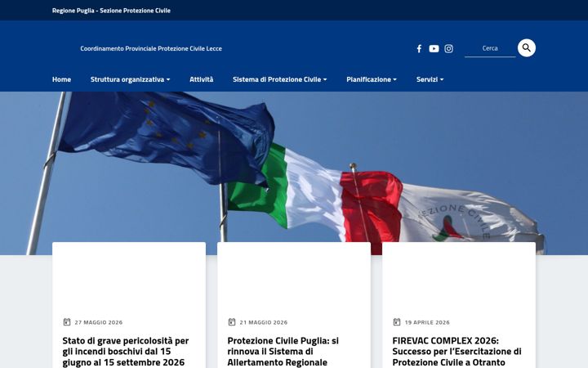Click calendar icon beside 19 Aprile 2026
The image size is (588, 368).
pyautogui.click(x=397, y=322)
